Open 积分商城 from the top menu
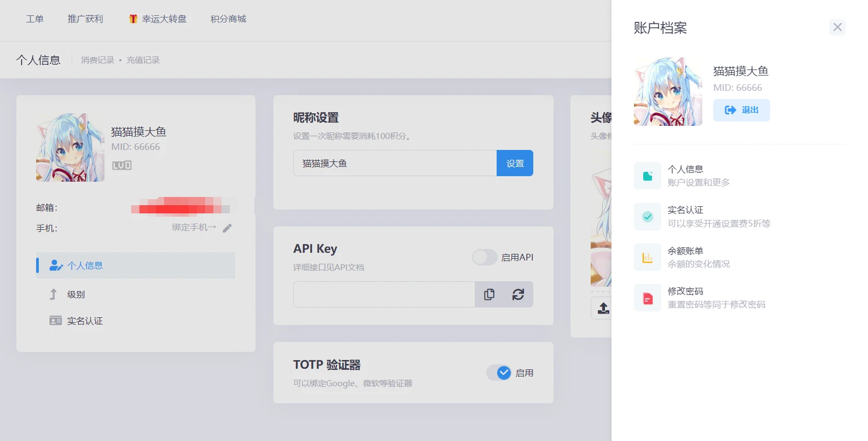 pyautogui.click(x=228, y=19)
